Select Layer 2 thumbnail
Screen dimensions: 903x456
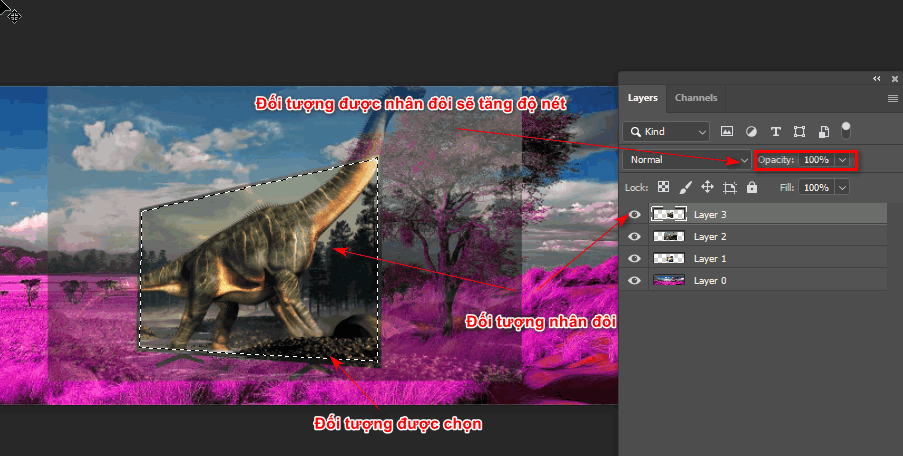(669, 236)
